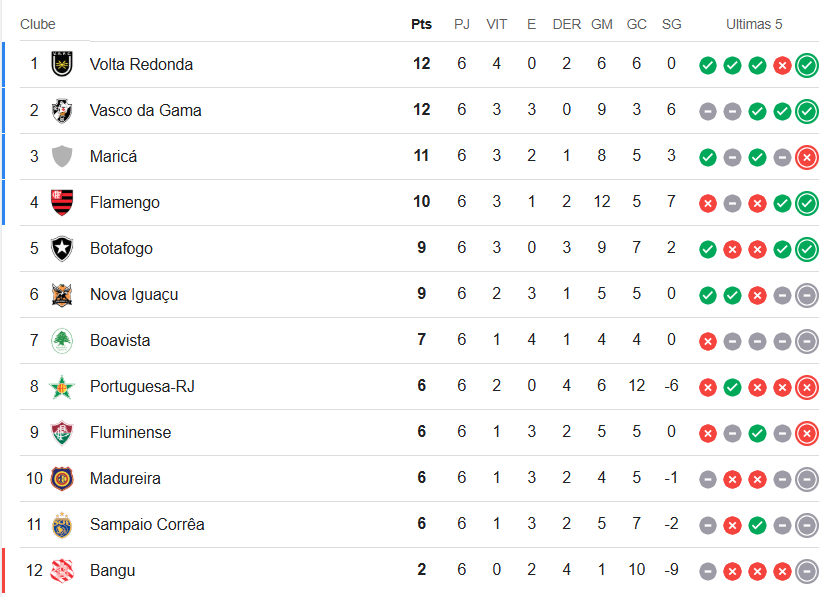The width and height of the screenshot is (836, 600).
Task: Click the Fluminense crest icon
Action: point(62,433)
